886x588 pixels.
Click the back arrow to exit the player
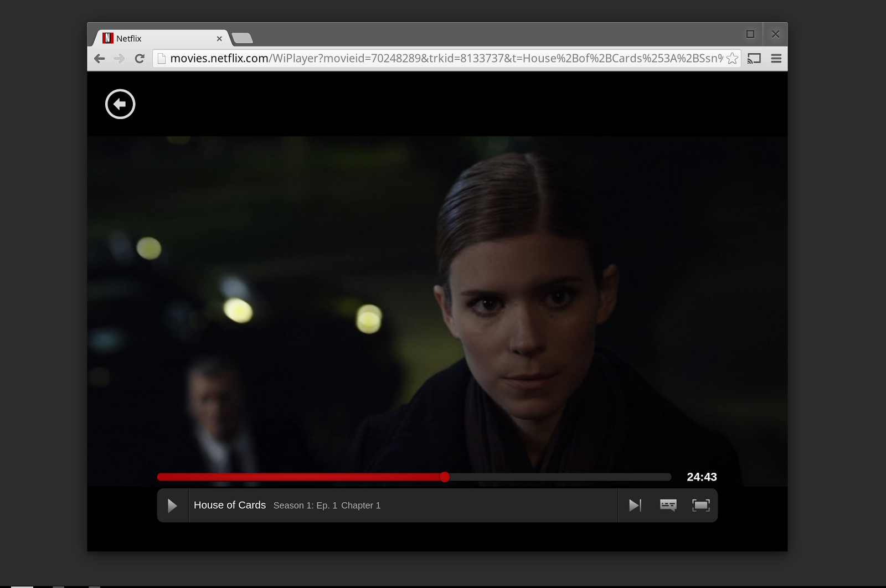pyautogui.click(x=120, y=104)
